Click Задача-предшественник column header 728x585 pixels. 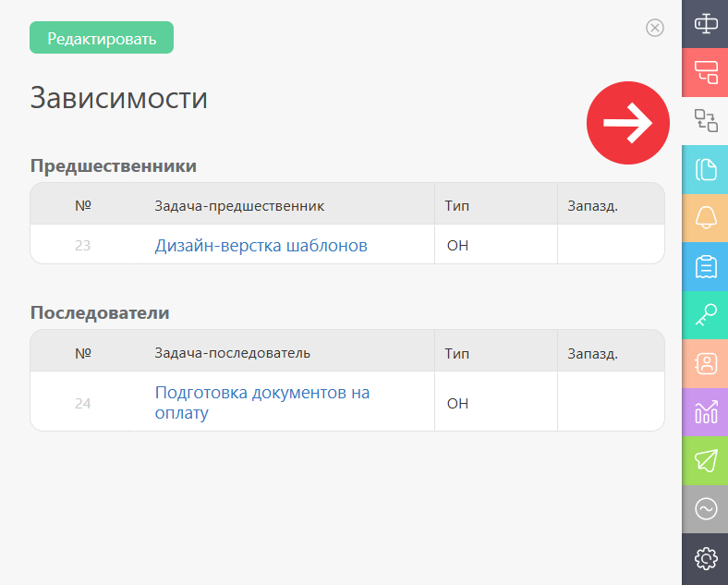(x=239, y=206)
